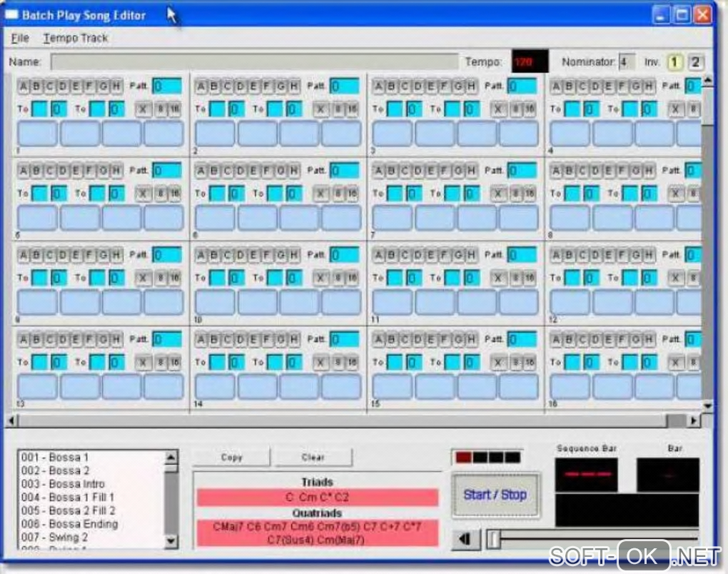Image resolution: width=728 pixels, height=574 pixels.
Task: Click the X button in bar 13
Action: click(143, 363)
